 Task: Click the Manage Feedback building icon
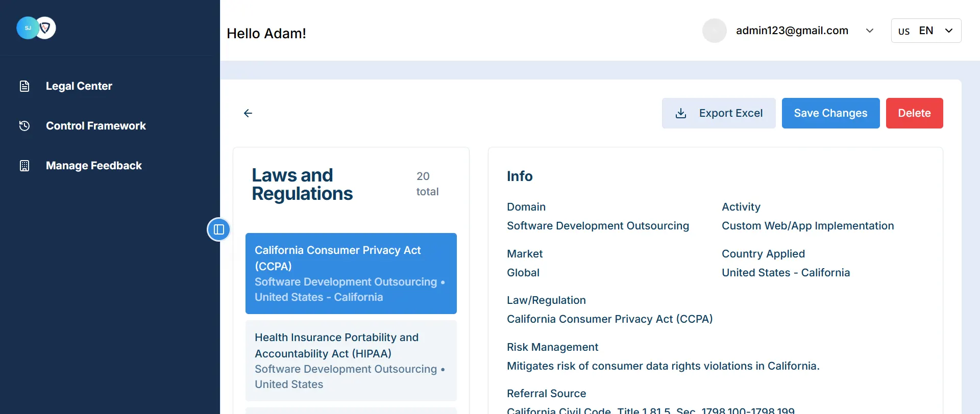24,166
